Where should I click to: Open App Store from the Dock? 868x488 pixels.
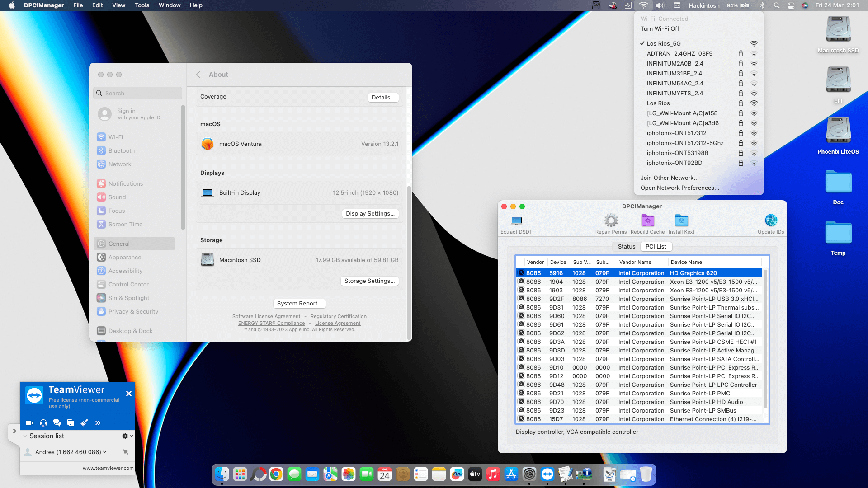511,474
